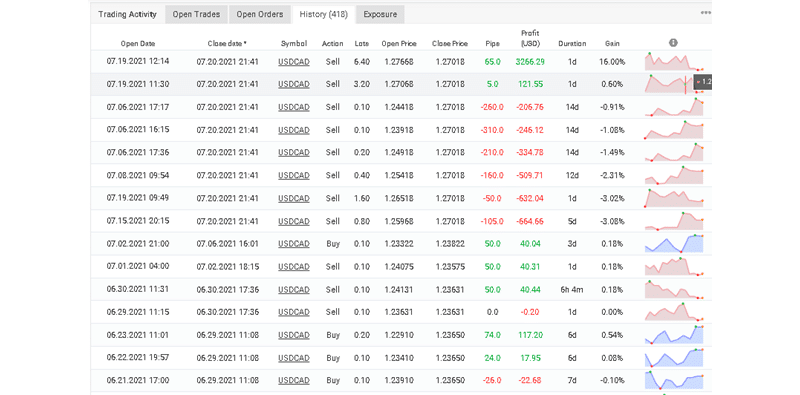Switch to the Open Trades tab
Viewport: 800px width, 395px height.
(196, 14)
